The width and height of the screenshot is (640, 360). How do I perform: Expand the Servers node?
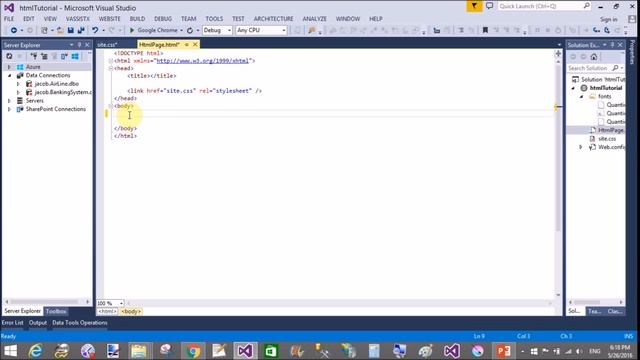[x=9, y=100]
